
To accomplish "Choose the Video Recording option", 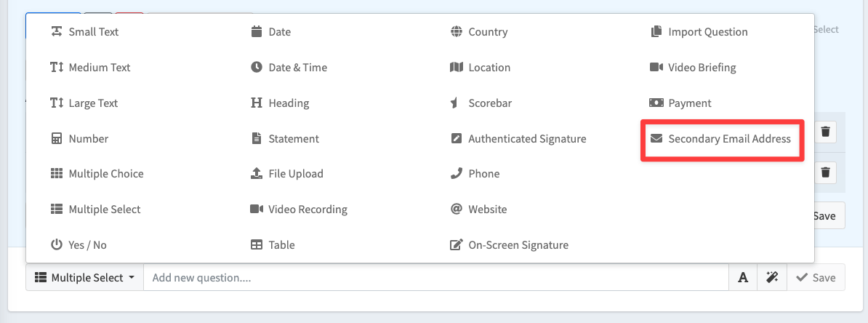I will coord(299,210).
